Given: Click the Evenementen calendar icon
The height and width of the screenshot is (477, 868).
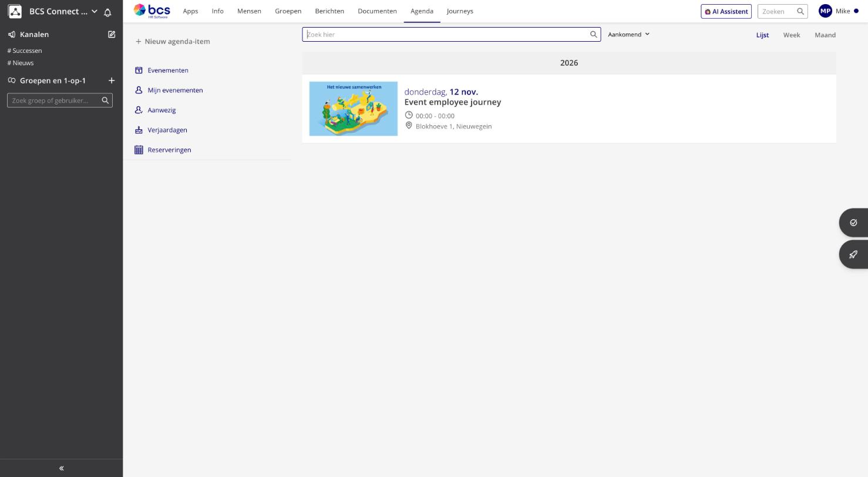Looking at the screenshot, I should pyautogui.click(x=139, y=70).
